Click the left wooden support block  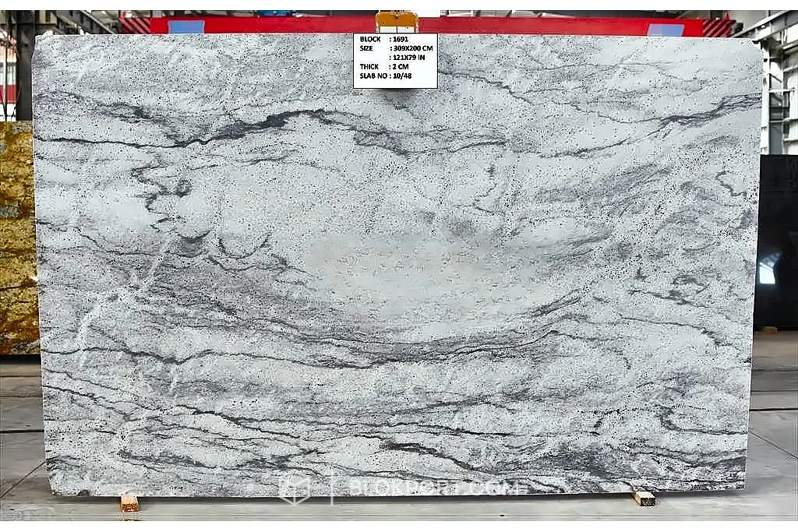[129, 502]
